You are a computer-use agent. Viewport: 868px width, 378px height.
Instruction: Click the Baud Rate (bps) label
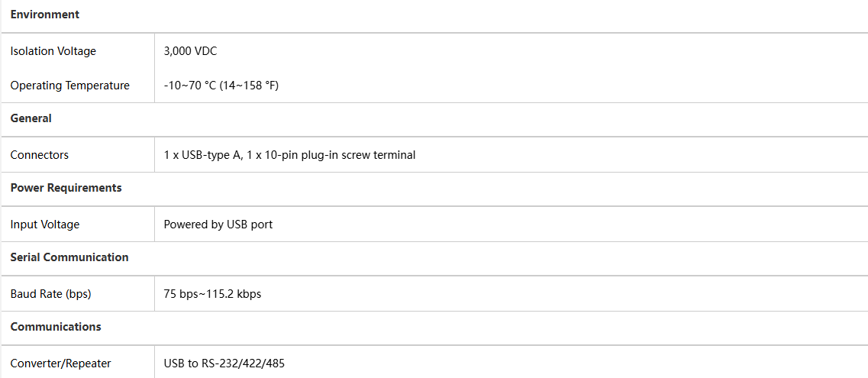click(x=50, y=294)
